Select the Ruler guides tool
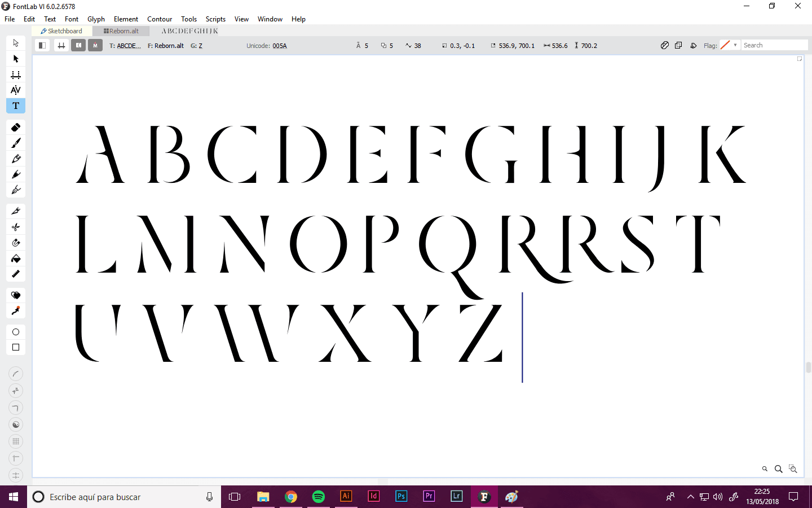The image size is (812, 508). click(16, 274)
